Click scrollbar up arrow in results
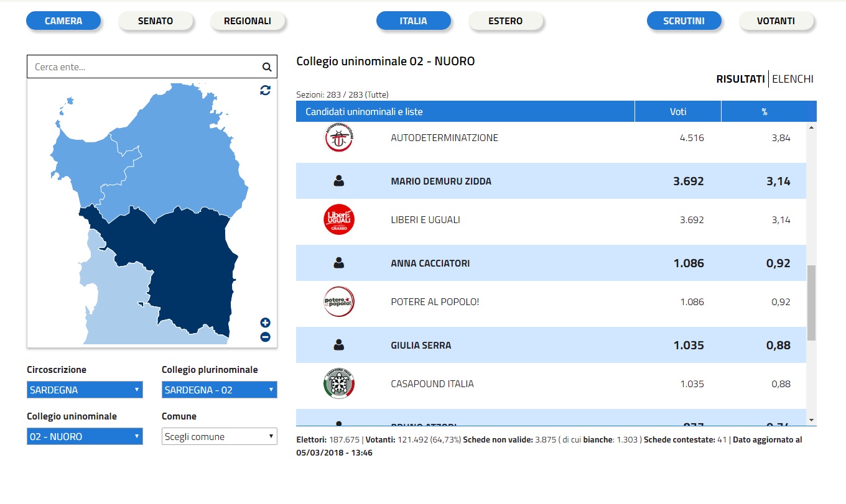 tap(811, 127)
